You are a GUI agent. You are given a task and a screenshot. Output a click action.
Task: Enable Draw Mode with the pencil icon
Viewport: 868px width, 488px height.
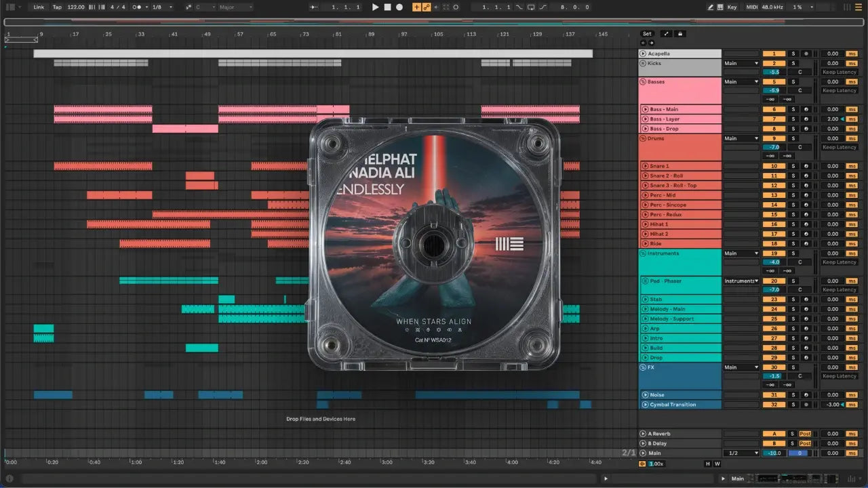[x=711, y=7]
